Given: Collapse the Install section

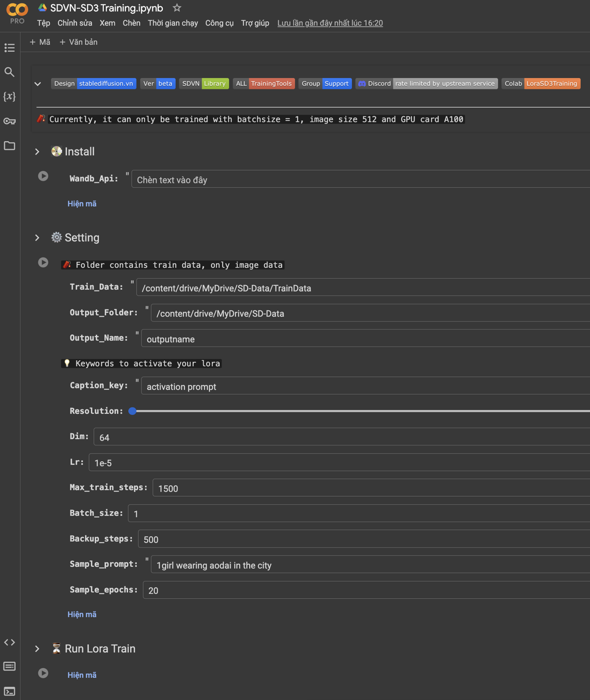Looking at the screenshot, I should coord(37,152).
